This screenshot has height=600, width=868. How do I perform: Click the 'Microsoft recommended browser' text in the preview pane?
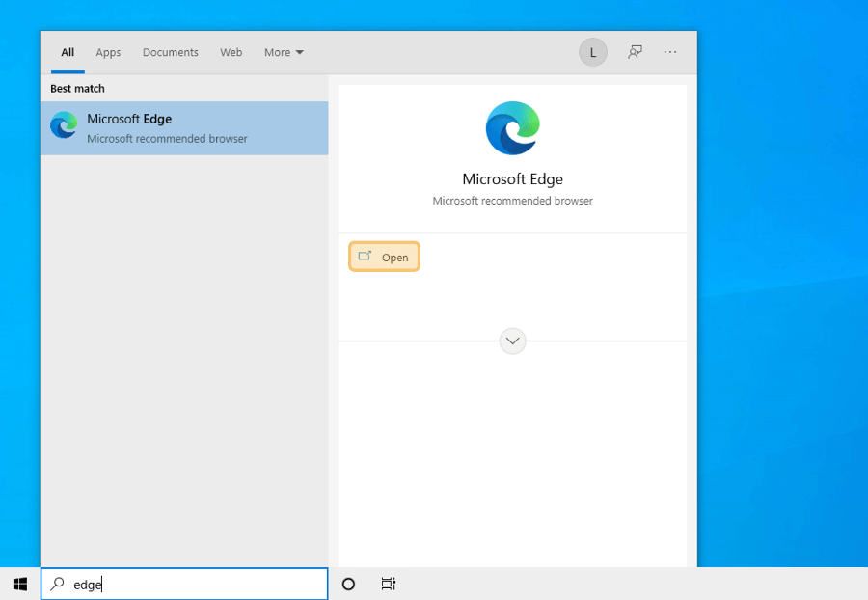pos(513,201)
